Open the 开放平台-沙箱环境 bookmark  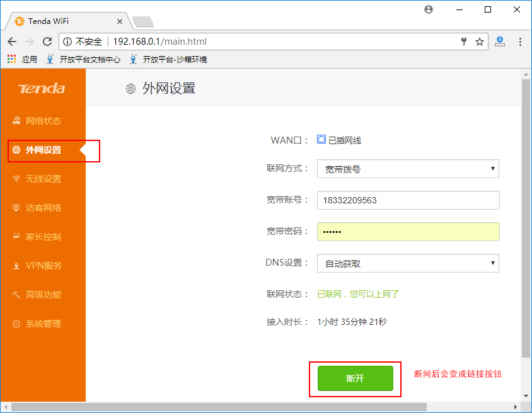click(x=168, y=59)
